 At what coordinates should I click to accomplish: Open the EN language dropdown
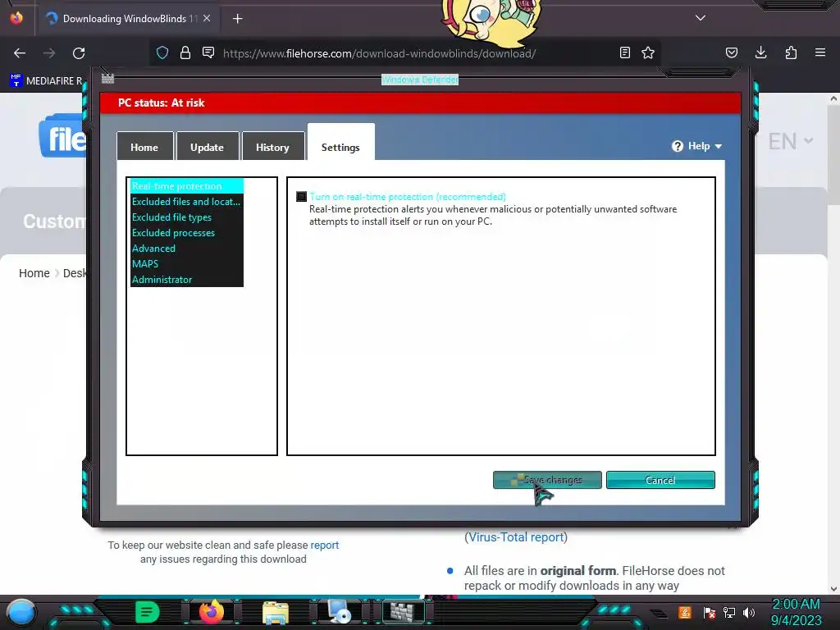pos(791,141)
